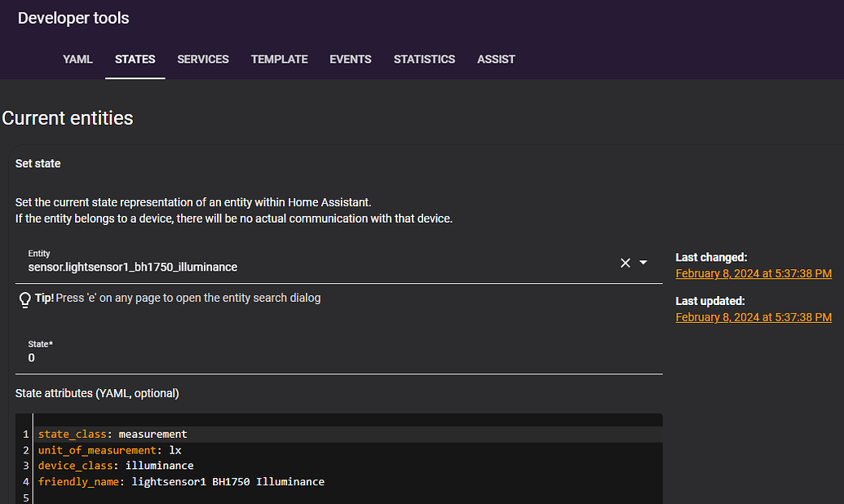
Task: Click the Current entities heading
Action: (x=68, y=118)
